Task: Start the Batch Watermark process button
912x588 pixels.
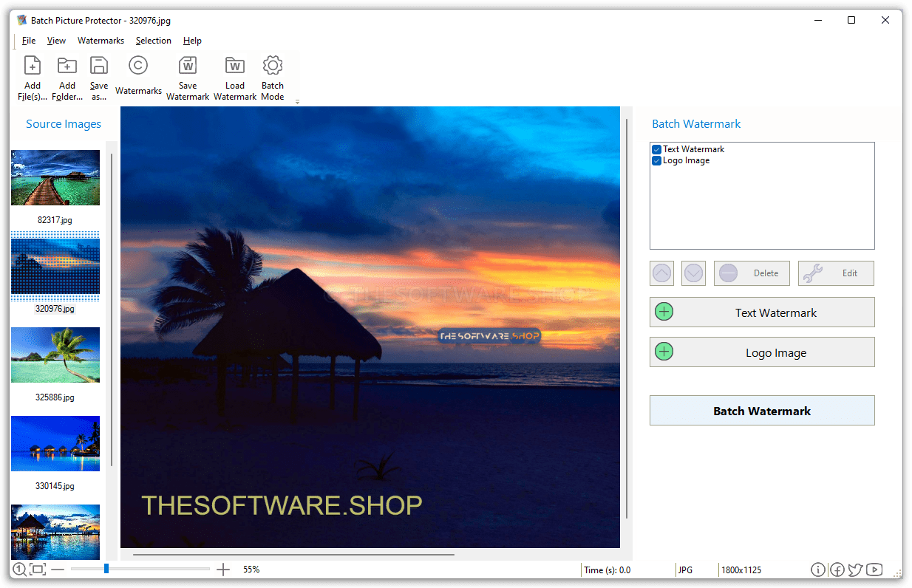Action: tap(762, 411)
